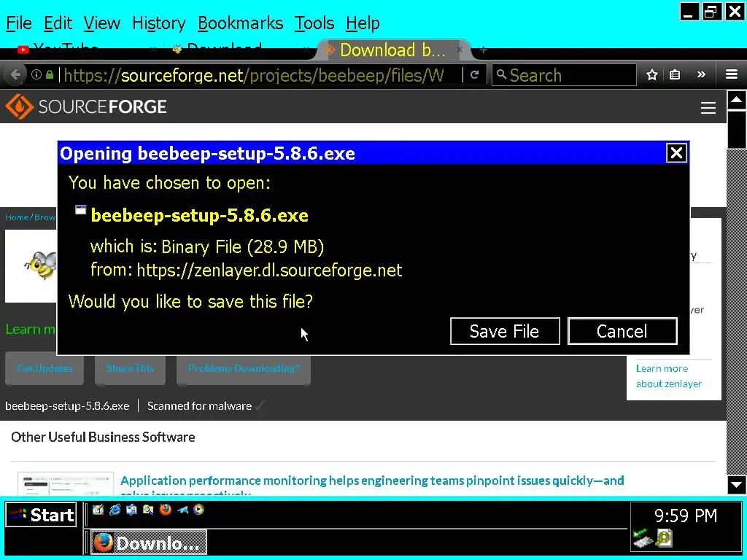Click the page scrollbar down arrow
The image size is (747, 560).
pos(736,485)
